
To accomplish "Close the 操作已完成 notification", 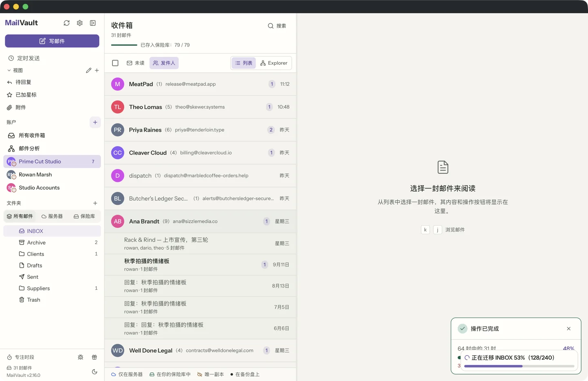I will (569, 329).
